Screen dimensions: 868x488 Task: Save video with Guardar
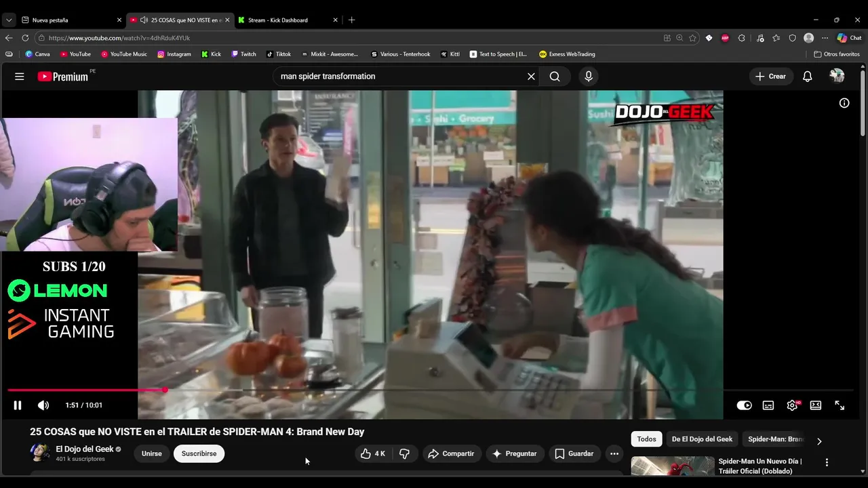(x=574, y=453)
